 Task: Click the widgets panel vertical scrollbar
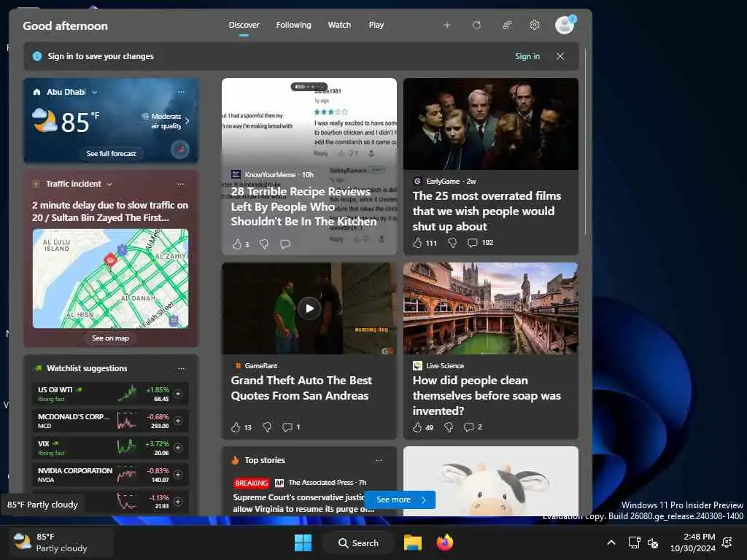[586, 141]
